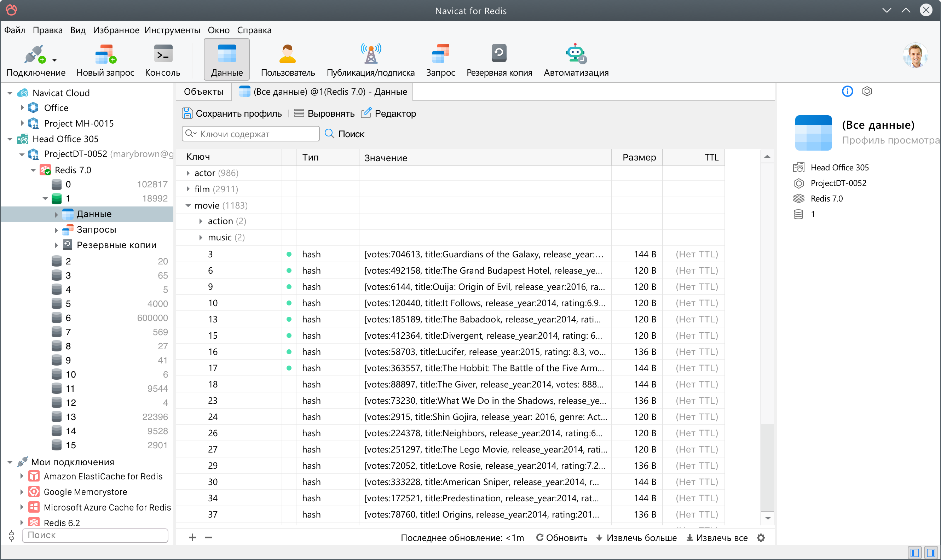941x560 pixels.
Task: Open the Автоматизация tool
Action: [x=576, y=60]
